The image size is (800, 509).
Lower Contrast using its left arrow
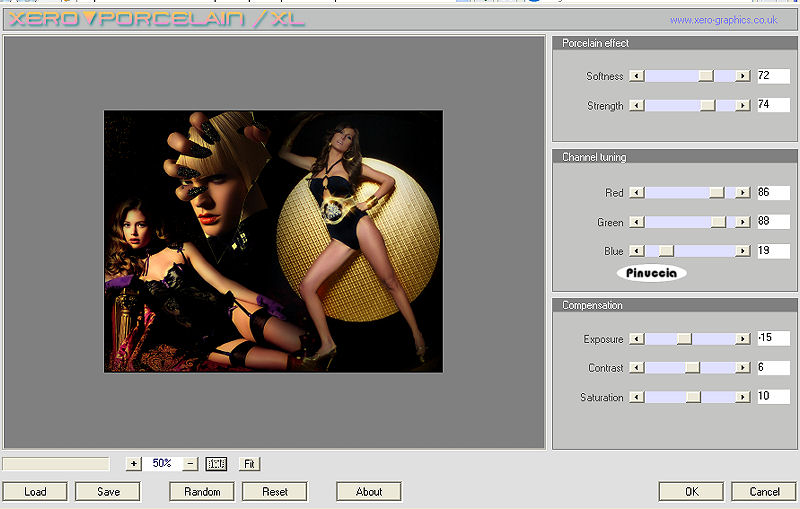click(x=636, y=368)
